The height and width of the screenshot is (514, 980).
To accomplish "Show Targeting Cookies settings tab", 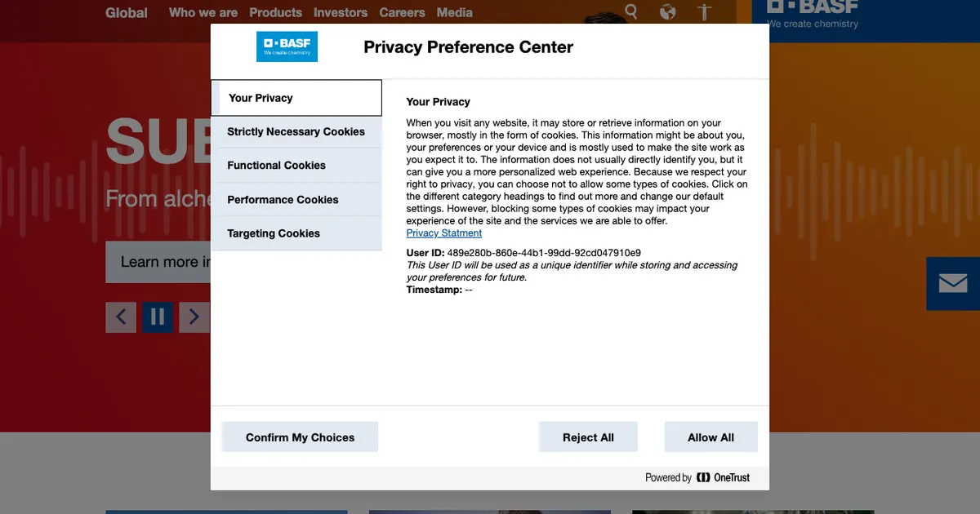I will (x=296, y=233).
